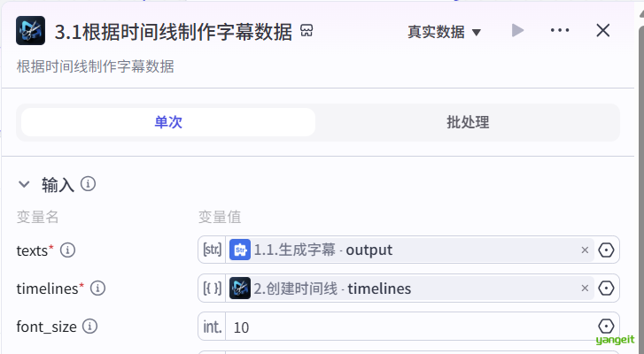644x354 pixels.
Task: Run the node with the play button
Action: pos(518,31)
